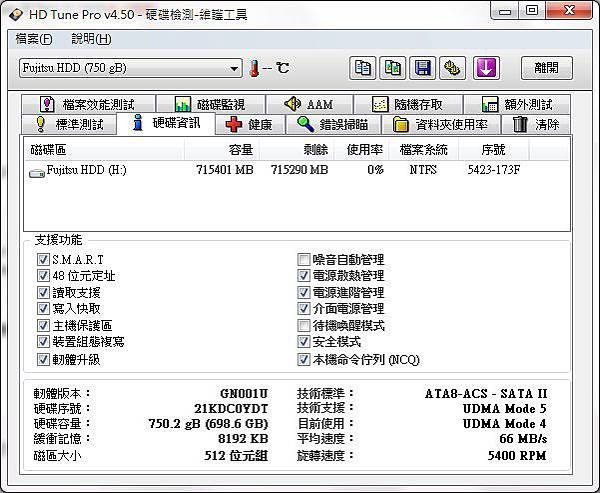Viewport: 600px width, 493px height.
Task: Copy info to clipboard toolbar icon
Action: click(362, 68)
